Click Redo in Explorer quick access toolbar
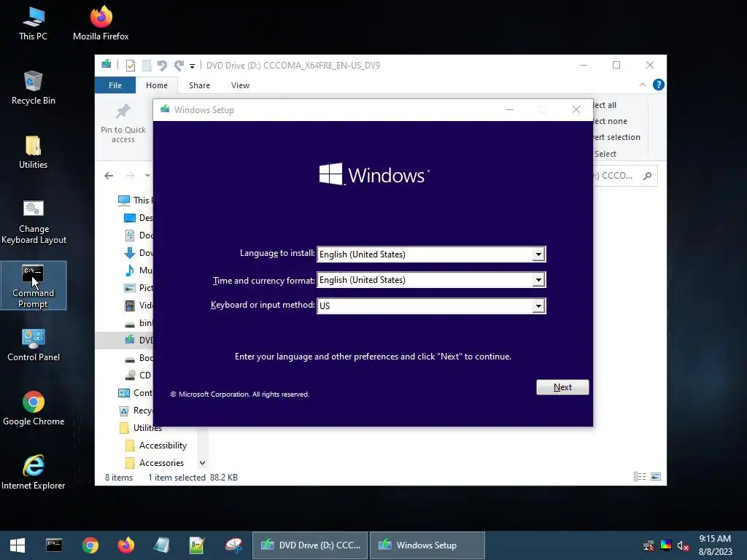The image size is (747, 560). click(x=179, y=65)
